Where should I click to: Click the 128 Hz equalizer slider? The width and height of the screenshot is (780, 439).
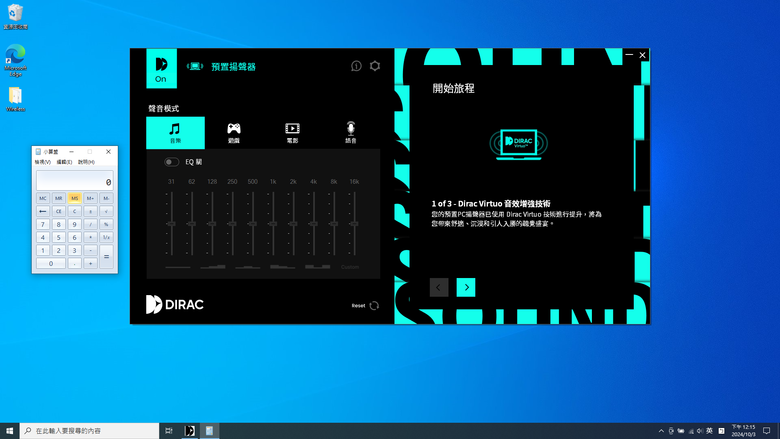[212, 224]
